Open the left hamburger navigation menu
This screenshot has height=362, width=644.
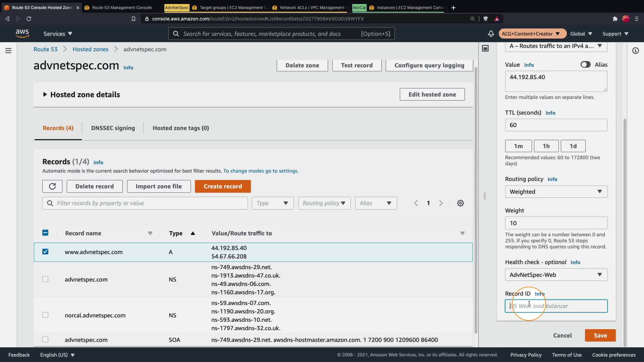point(8,51)
